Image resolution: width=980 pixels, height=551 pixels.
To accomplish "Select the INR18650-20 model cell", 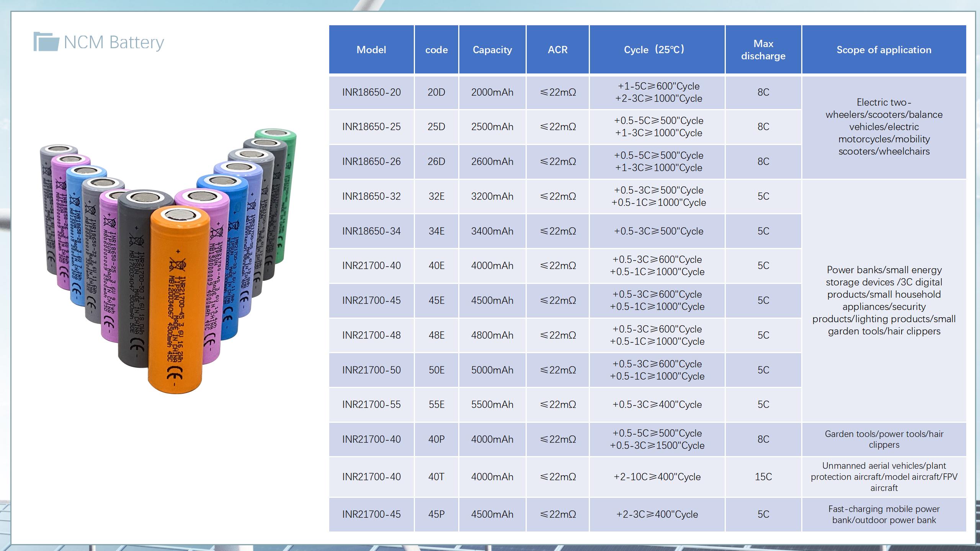I will (371, 92).
